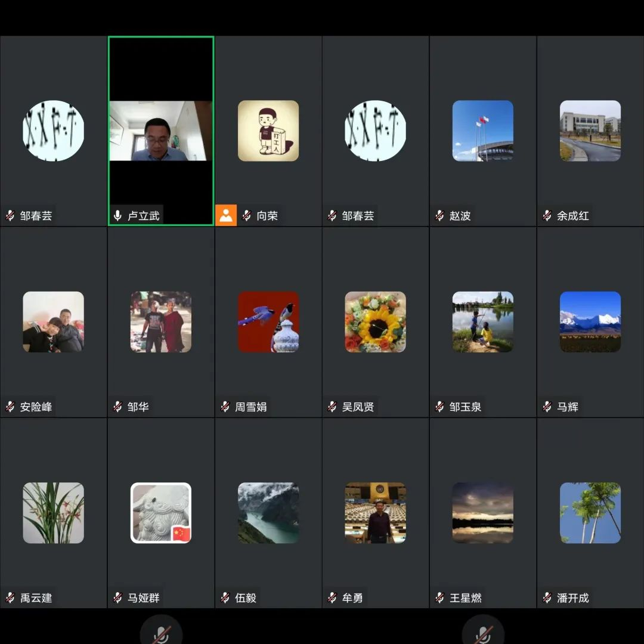Viewport: 644px width, 644px height.
Task: Select 卢立武's live video feed
Action: (x=160, y=131)
